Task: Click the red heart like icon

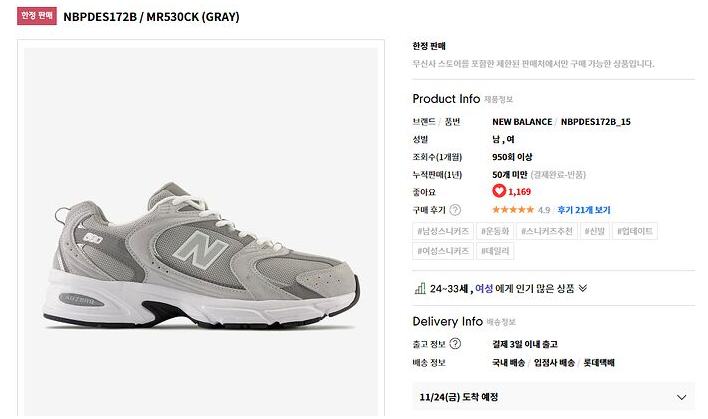Action: coord(499,191)
